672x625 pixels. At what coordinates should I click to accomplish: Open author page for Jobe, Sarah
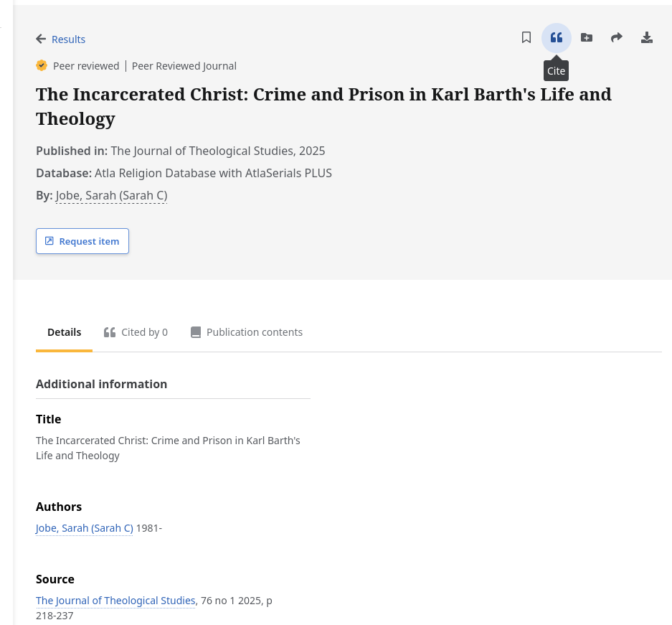pos(111,195)
